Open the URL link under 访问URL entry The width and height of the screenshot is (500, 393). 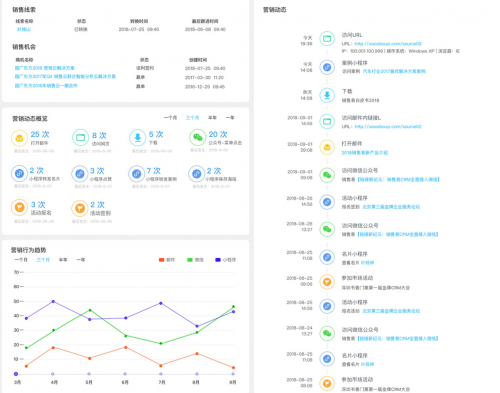pos(388,44)
